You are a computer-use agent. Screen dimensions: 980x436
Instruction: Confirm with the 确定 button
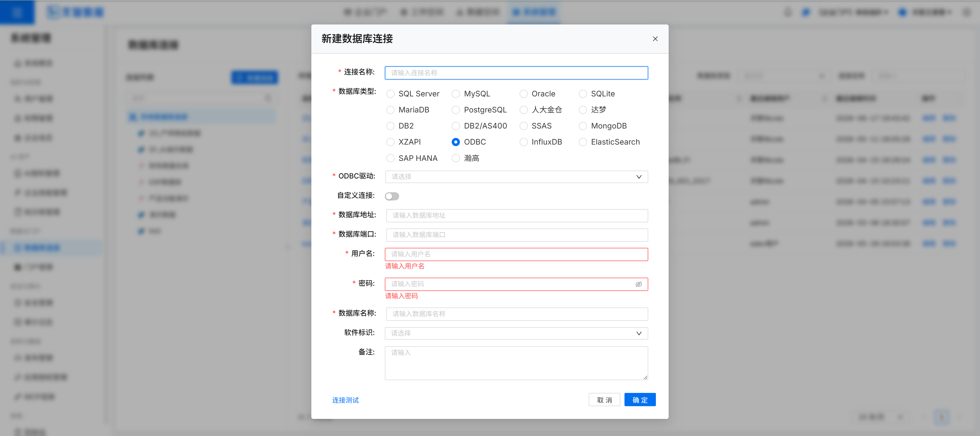[x=640, y=400]
